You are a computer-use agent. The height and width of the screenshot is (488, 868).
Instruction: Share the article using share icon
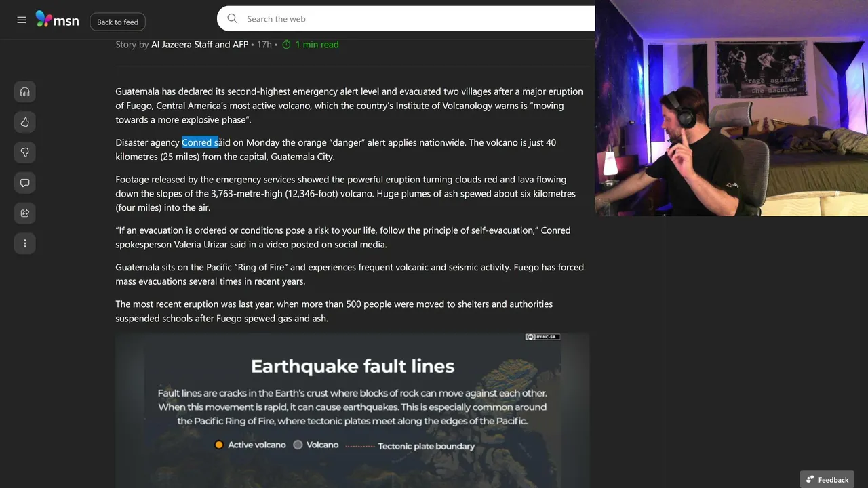tap(25, 213)
